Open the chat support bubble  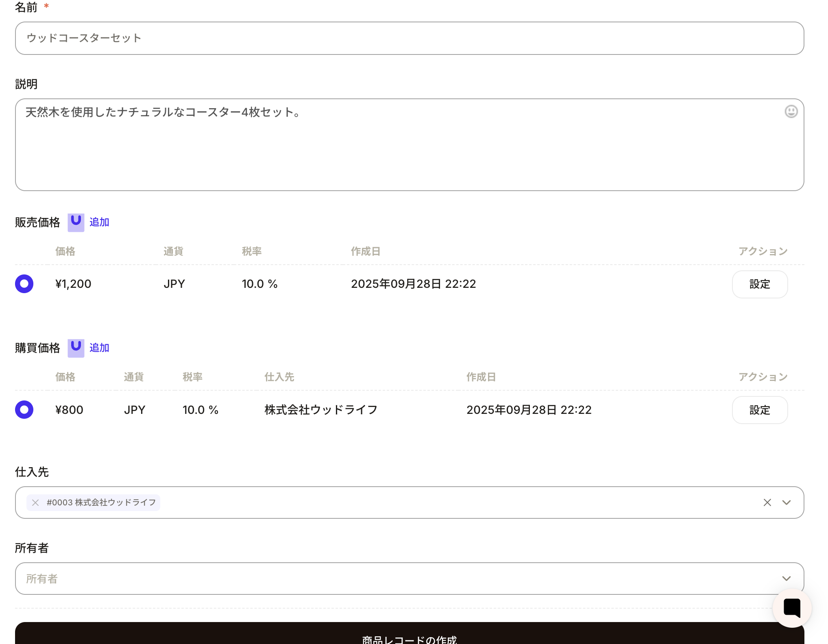pyautogui.click(x=791, y=608)
